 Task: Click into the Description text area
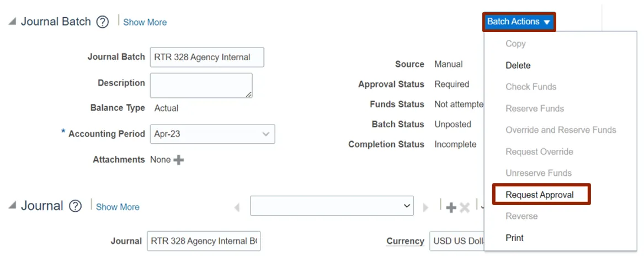pos(201,85)
